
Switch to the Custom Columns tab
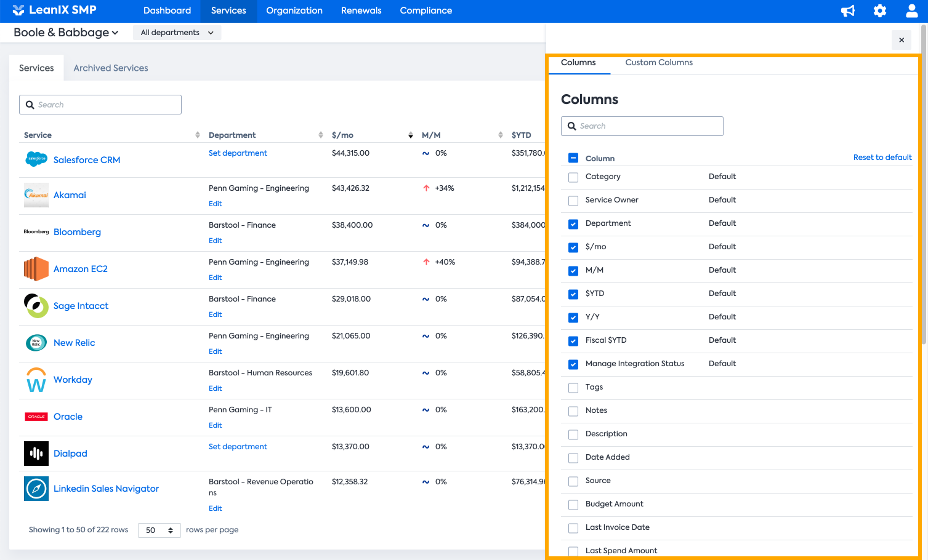tap(658, 63)
